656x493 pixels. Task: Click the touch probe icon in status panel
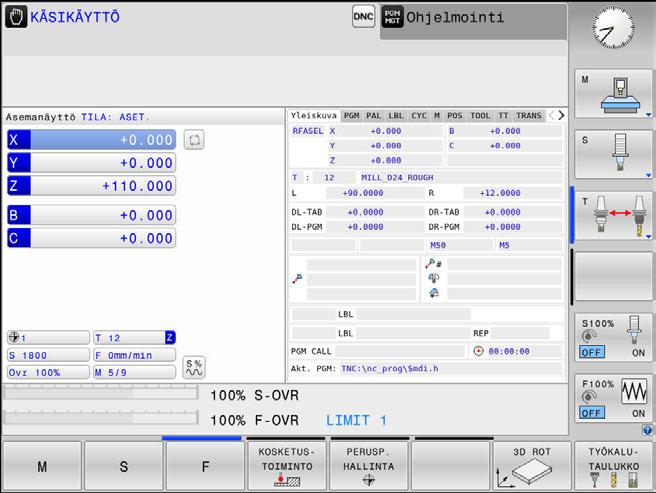pos(297,279)
